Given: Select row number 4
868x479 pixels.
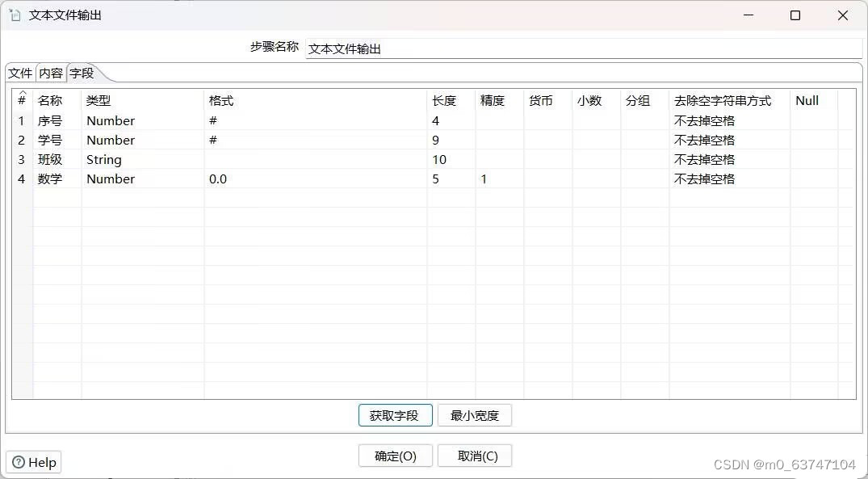Looking at the screenshot, I should click(x=22, y=179).
